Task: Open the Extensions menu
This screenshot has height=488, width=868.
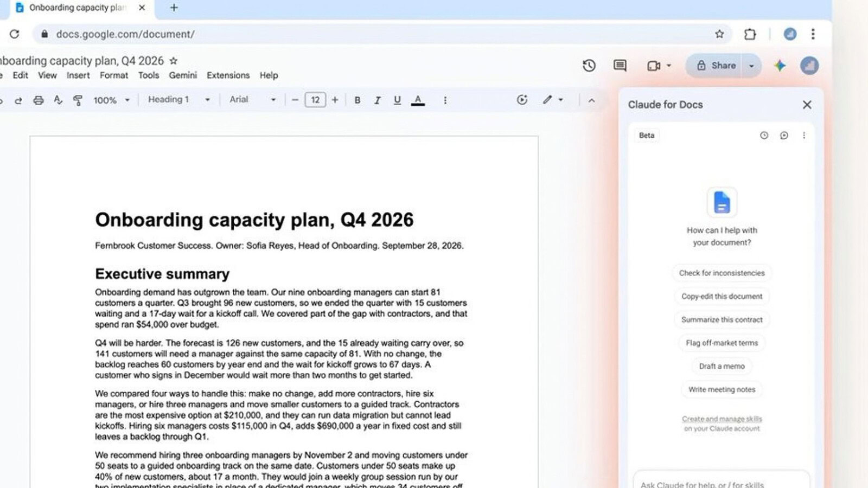Action: tap(228, 75)
